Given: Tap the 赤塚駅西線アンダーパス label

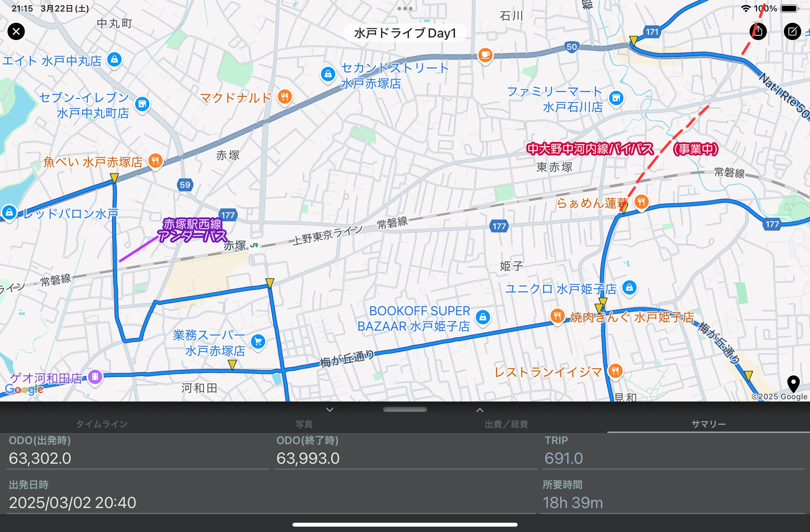Looking at the screenshot, I should click(x=192, y=230).
